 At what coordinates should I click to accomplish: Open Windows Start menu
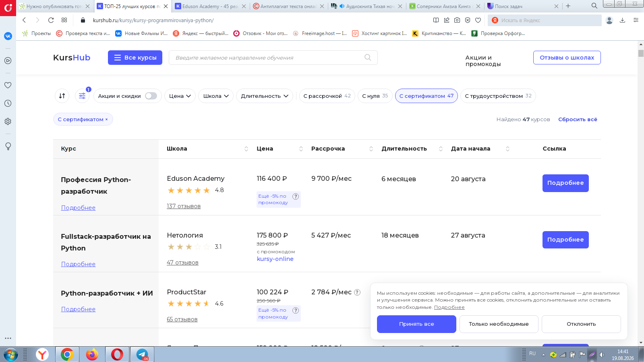click(x=11, y=354)
